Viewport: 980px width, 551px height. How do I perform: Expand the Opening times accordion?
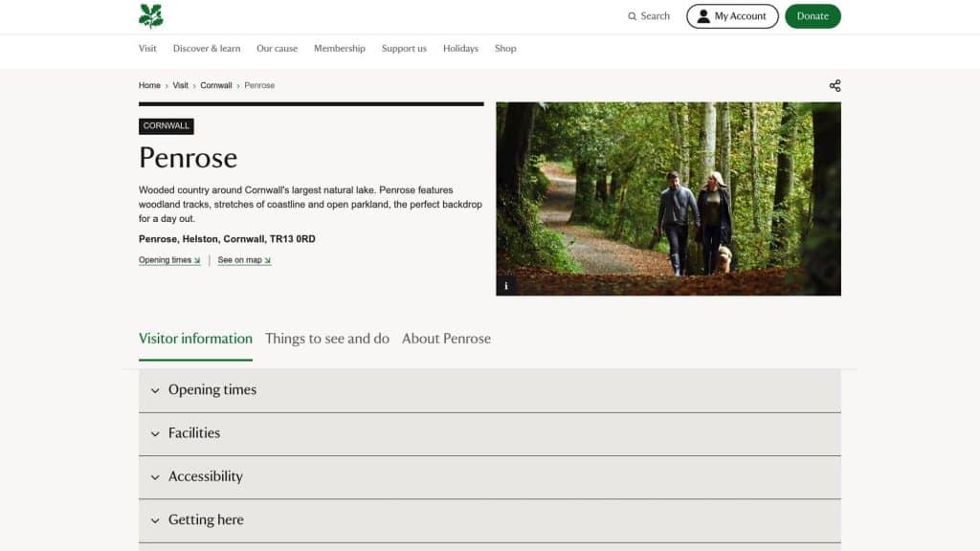pos(212,389)
